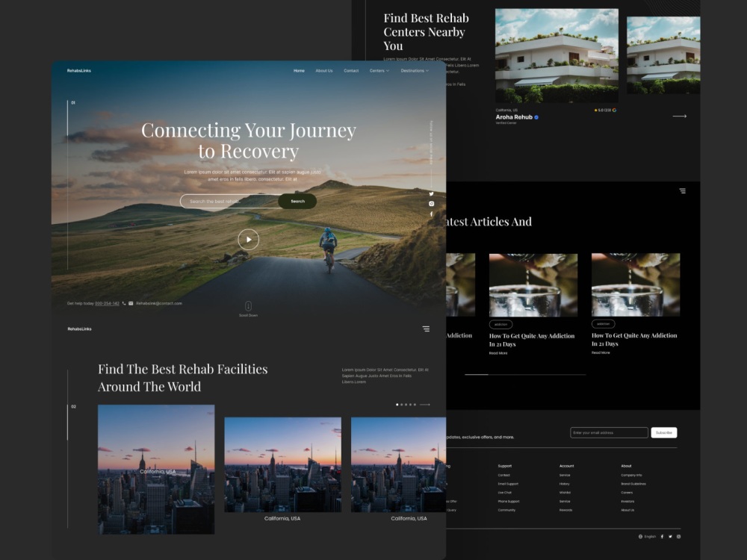This screenshot has width=747, height=560.
Task: Click phone icon next to 030-254-142
Action: (x=124, y=303)
